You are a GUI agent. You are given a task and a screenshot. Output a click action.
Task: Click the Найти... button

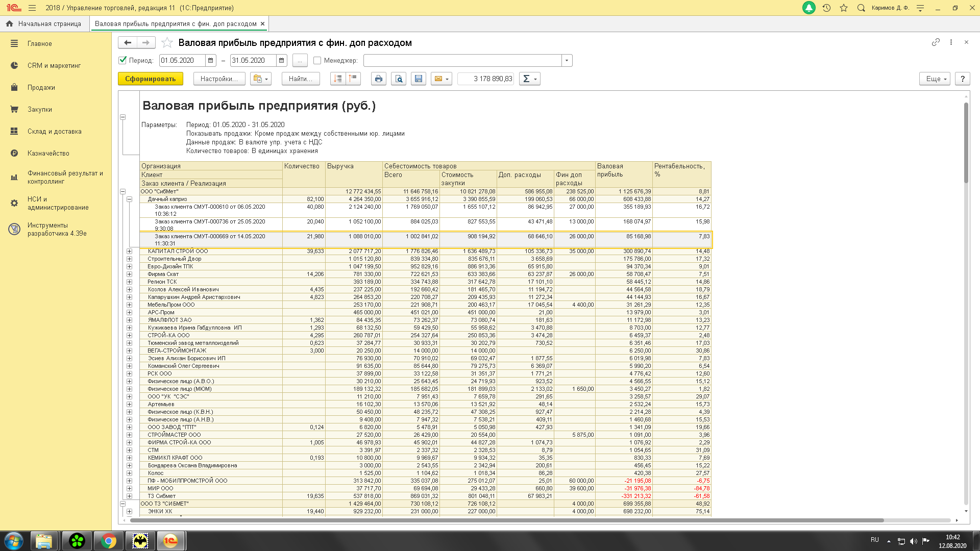tap(300, 79)
